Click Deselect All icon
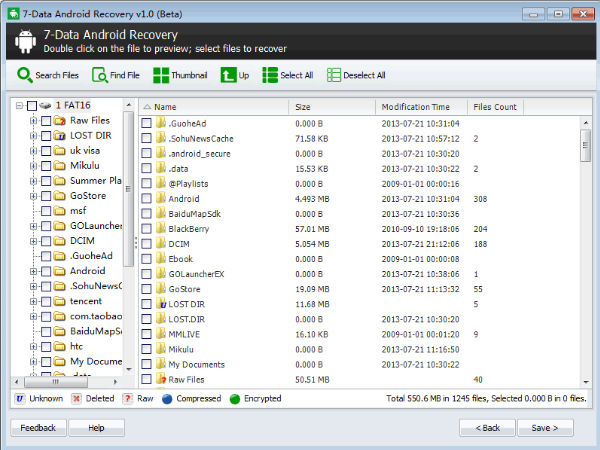The image size is (600, 450). 334,75
